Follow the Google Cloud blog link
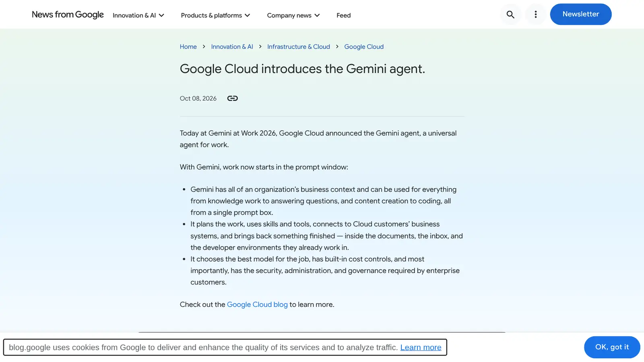 click(257, 304)
